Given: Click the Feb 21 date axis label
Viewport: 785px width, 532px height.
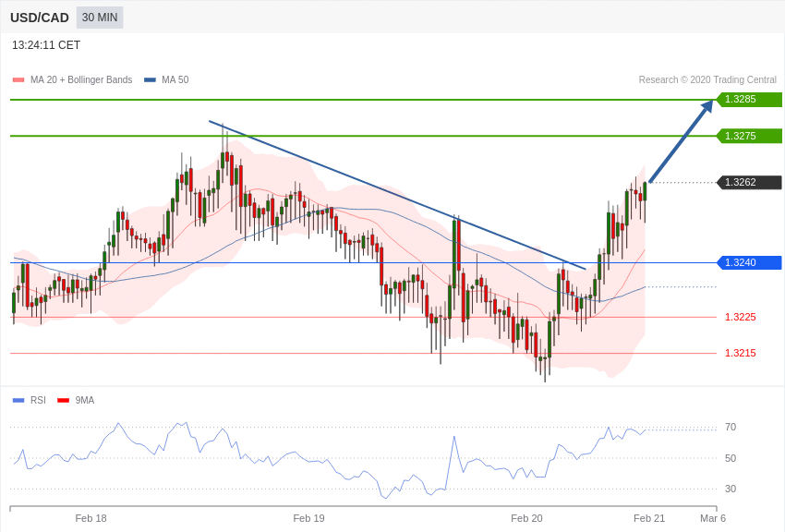Looking at the screenshot, I should [649, 518].
